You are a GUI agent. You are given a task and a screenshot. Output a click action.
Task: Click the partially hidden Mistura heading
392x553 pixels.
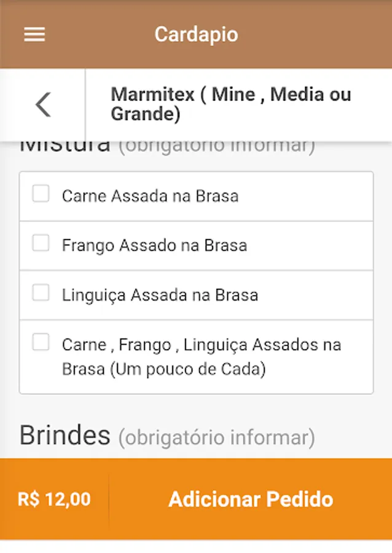tap(65, 147)
